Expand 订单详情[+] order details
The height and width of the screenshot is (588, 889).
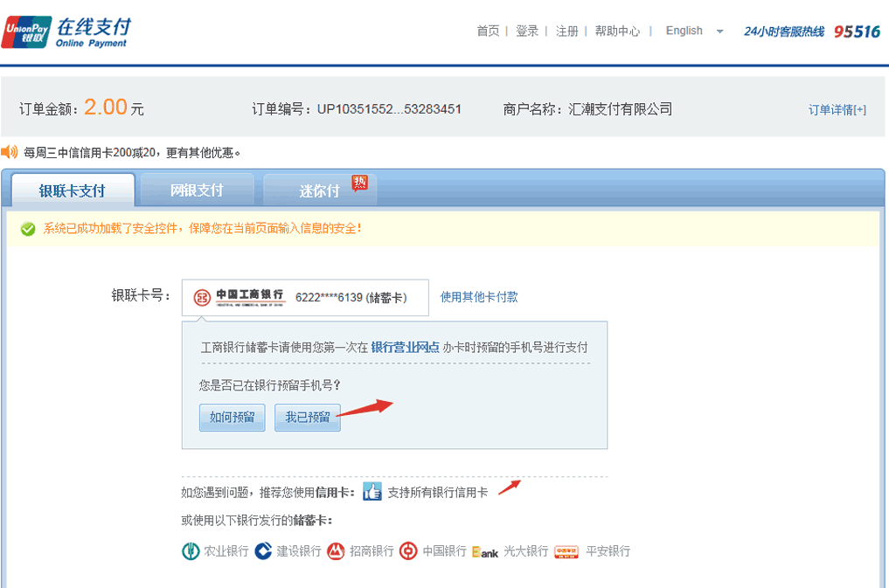(x=837, y=110)
